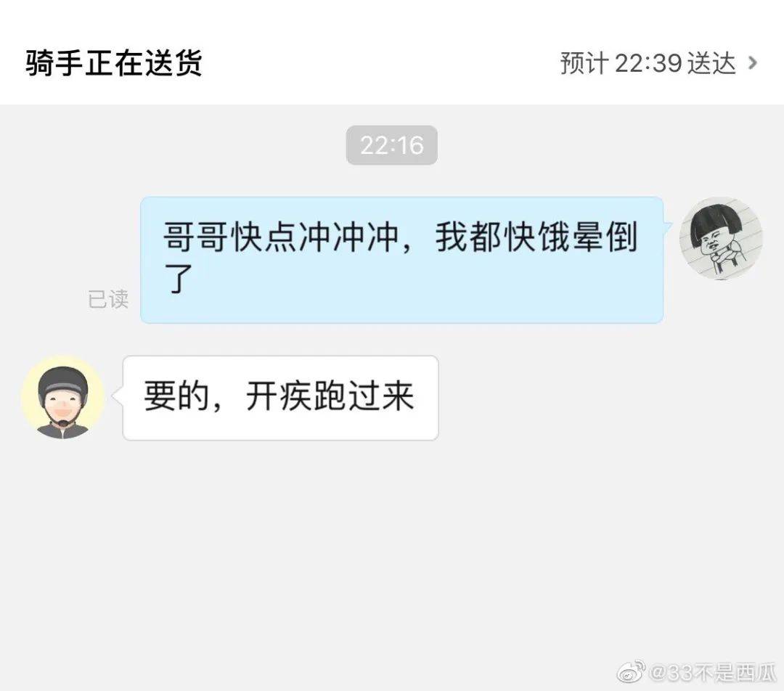Viewport: 784px width, 691px height.
Task: Click the Weibo eye logo watermark
Action: (631, 672)
